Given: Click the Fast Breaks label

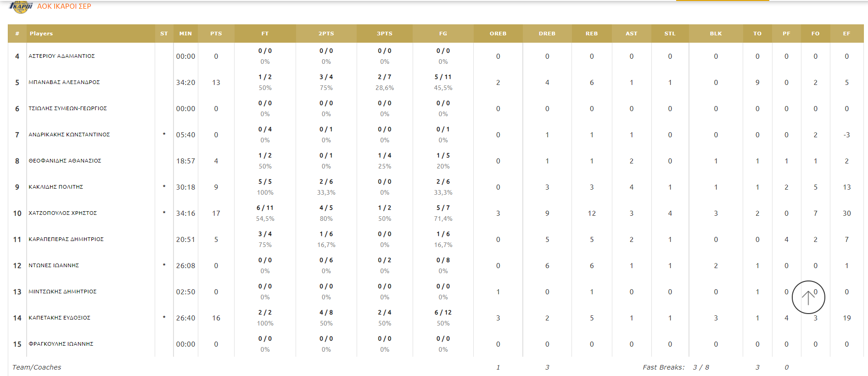Looking at the screenshot, I should [x=663, y=367].
